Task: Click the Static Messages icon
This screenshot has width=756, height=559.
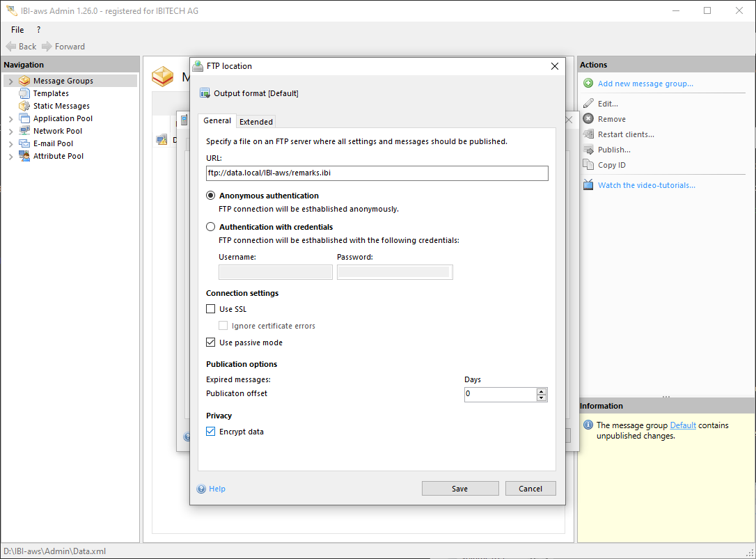Action: pos(24,106)
